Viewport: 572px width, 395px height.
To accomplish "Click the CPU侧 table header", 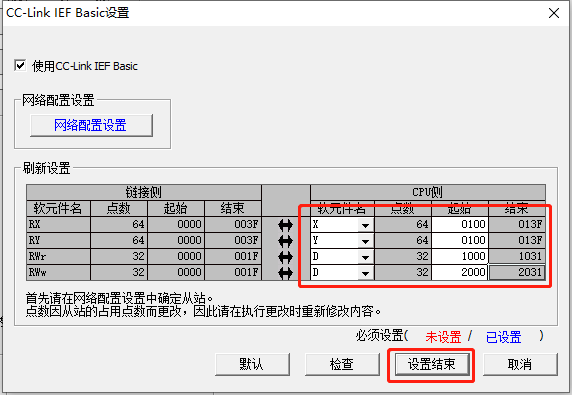I will (428, 192).
